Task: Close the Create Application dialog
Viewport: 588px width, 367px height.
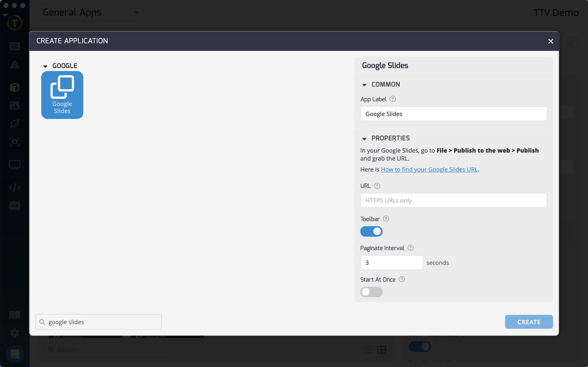Action: (551, 41)
